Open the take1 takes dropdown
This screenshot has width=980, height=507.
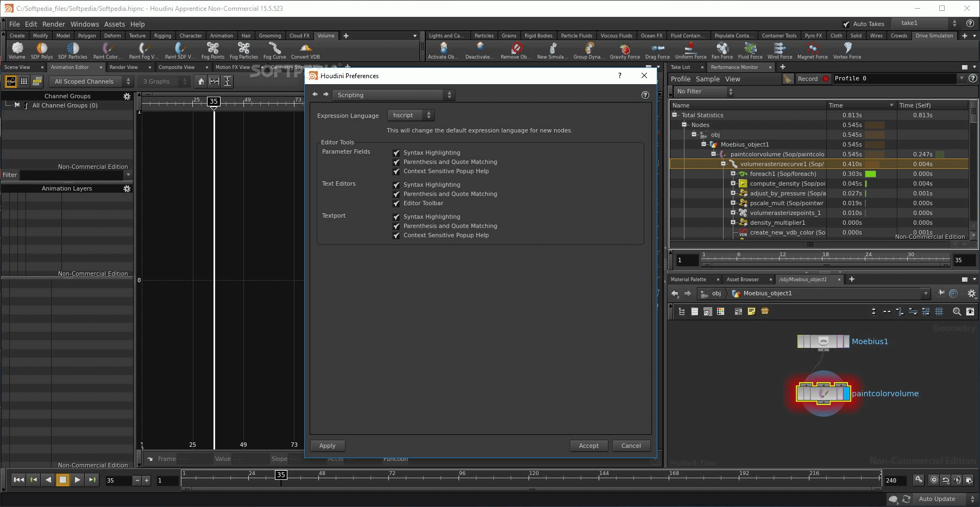click(927, 23)
